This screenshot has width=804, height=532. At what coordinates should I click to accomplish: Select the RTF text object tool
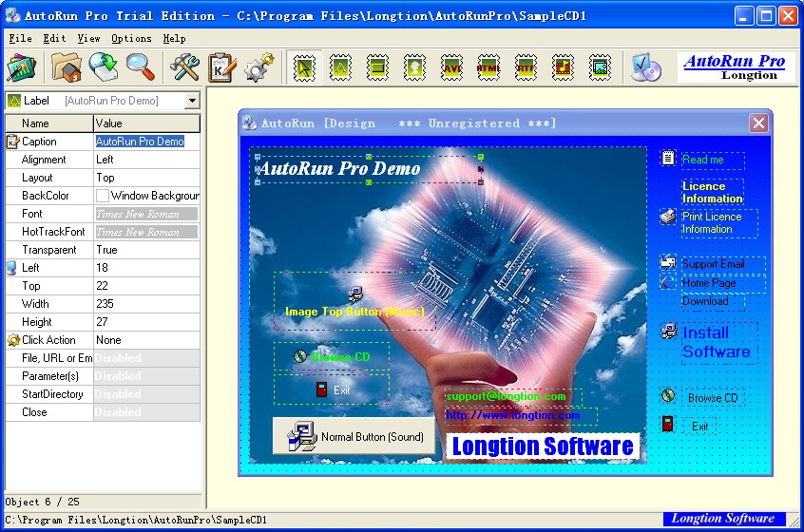pos(526,67)
